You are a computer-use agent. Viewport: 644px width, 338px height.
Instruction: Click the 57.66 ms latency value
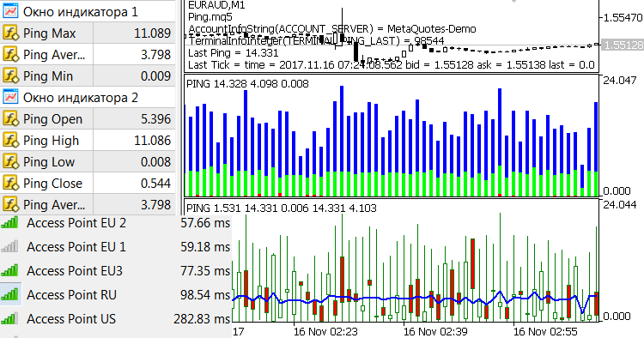coord(205,223)
